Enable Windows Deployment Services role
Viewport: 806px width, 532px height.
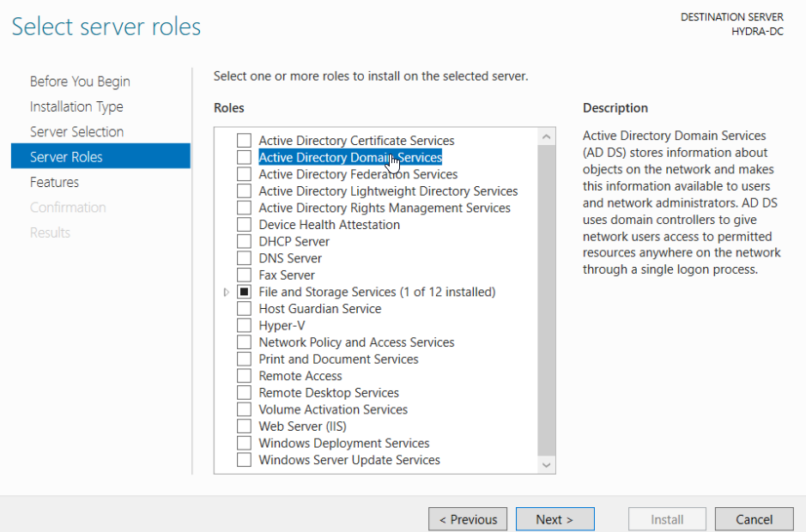click(244, 443)
